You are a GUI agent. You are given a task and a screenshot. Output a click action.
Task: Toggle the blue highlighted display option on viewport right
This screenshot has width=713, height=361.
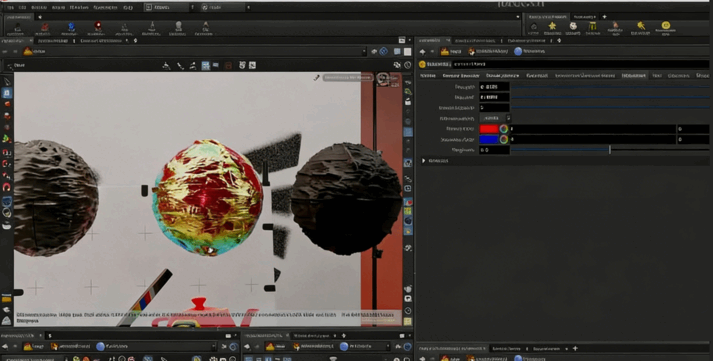(x=408, y=132)
